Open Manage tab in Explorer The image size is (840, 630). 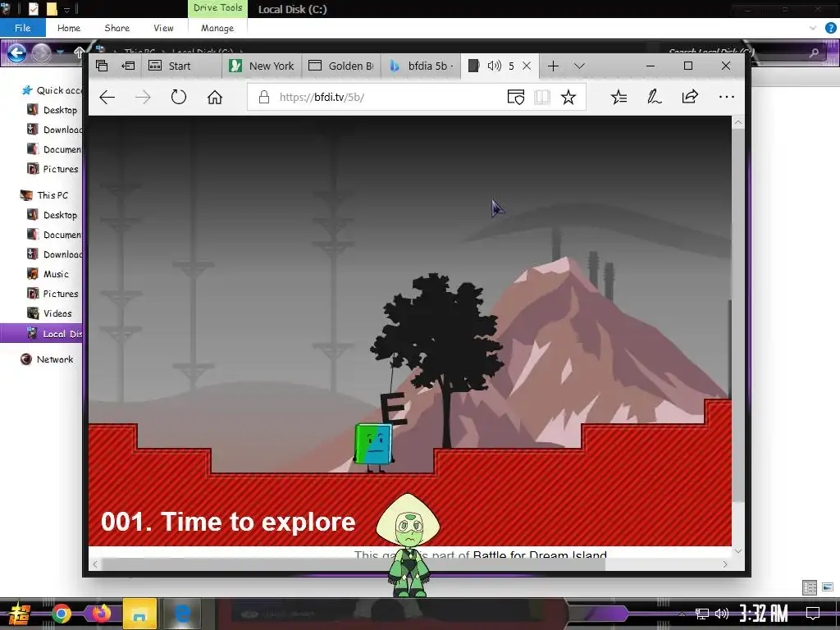pos(217,28)
